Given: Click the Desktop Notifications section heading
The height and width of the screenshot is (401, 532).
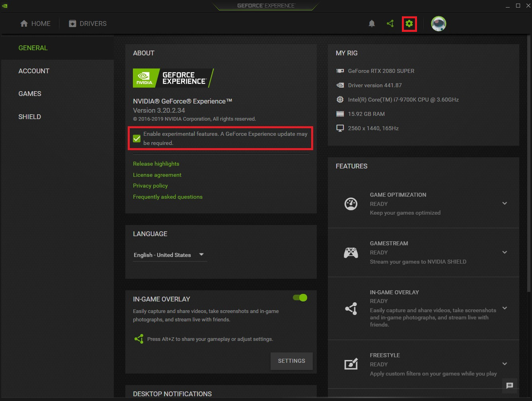Looking at the screenshot, I should pyautogui.click(x=172, y=394).
